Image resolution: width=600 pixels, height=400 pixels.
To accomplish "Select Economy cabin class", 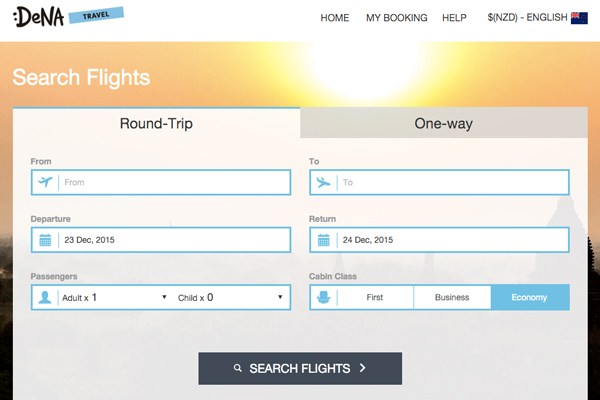I will (530, 297).
